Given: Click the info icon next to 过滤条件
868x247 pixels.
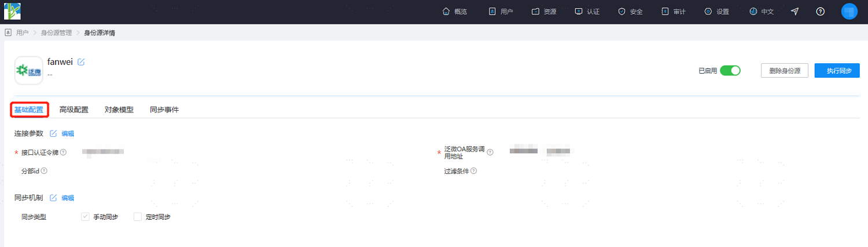Looking at the screenshot, I should point(474,171).
